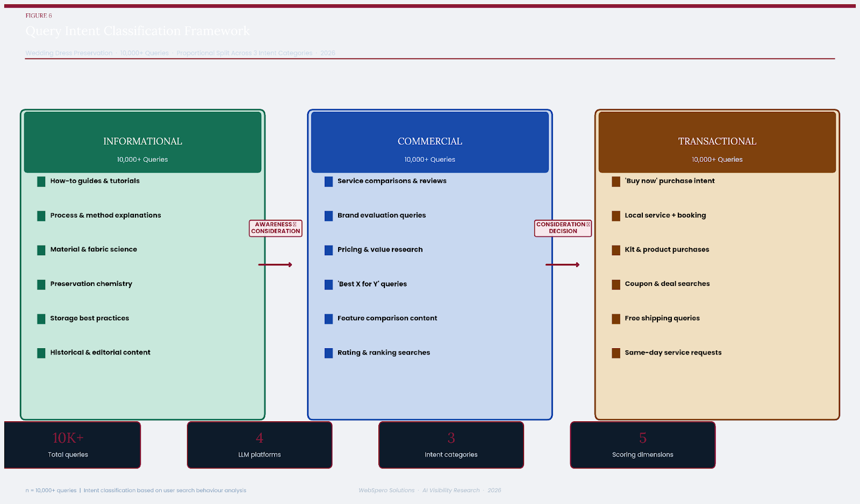Image resolution: width=860 pixels, height=504 pixels.
Task: Select 'Preservation chemistry' text
Action: [91, 284]
